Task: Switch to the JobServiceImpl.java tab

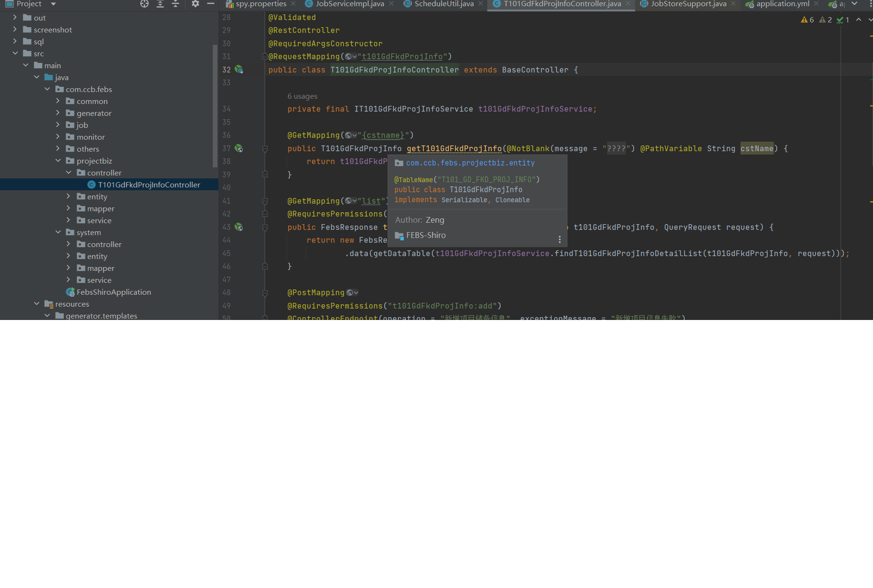Action: point(349,4)
